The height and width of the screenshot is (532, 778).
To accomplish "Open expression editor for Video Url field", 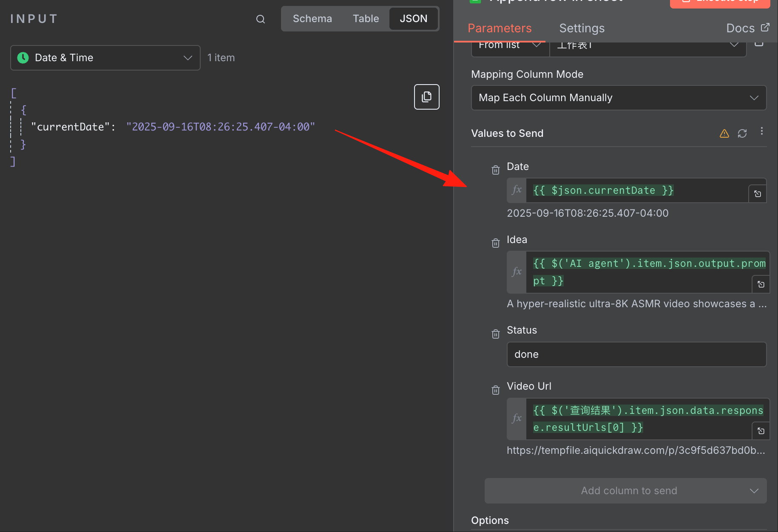I will point(761,431).
